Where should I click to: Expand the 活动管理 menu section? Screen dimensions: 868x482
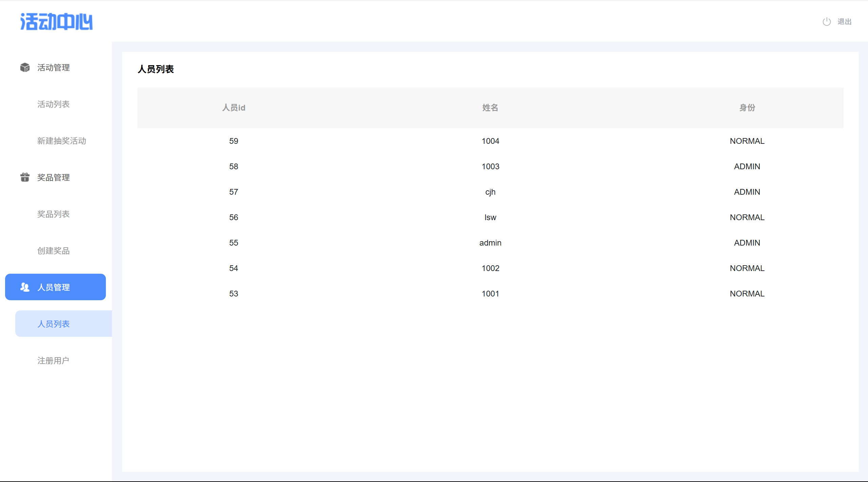(54, 68)
